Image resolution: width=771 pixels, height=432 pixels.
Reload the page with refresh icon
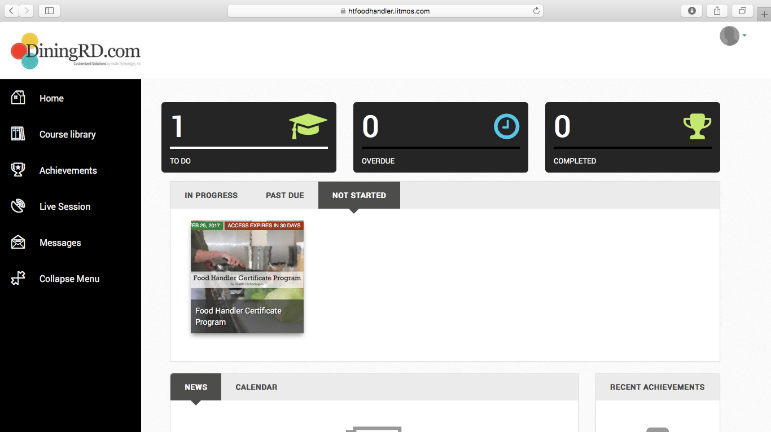(536, 10)
